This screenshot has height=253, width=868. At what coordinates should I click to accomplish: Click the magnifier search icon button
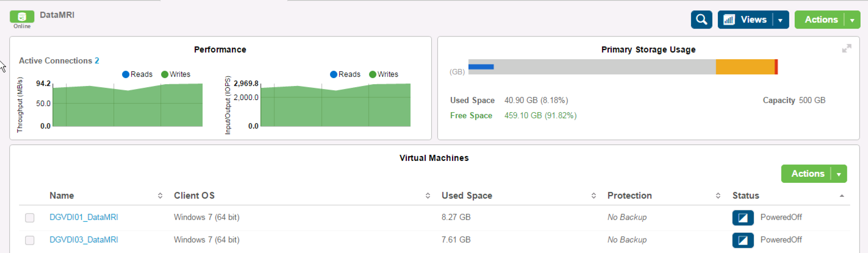tap(701, 20)
